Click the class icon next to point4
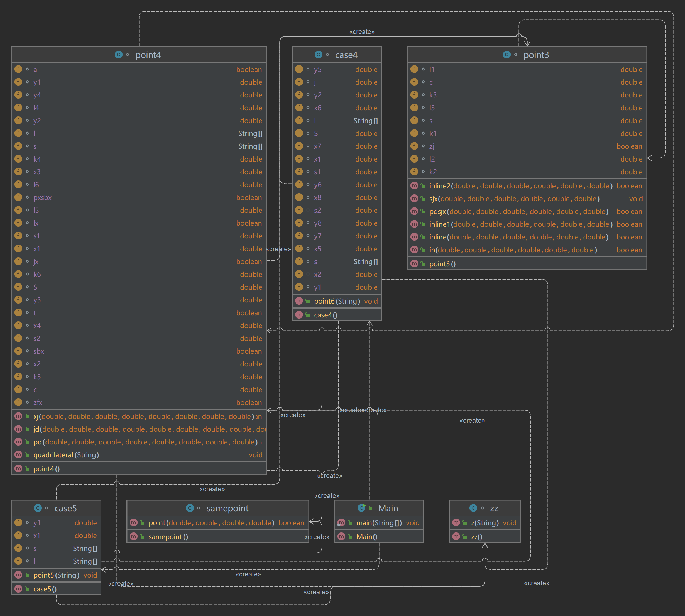Image resolution: width=685 pixels, height=616 pixels. pos(118,55)
